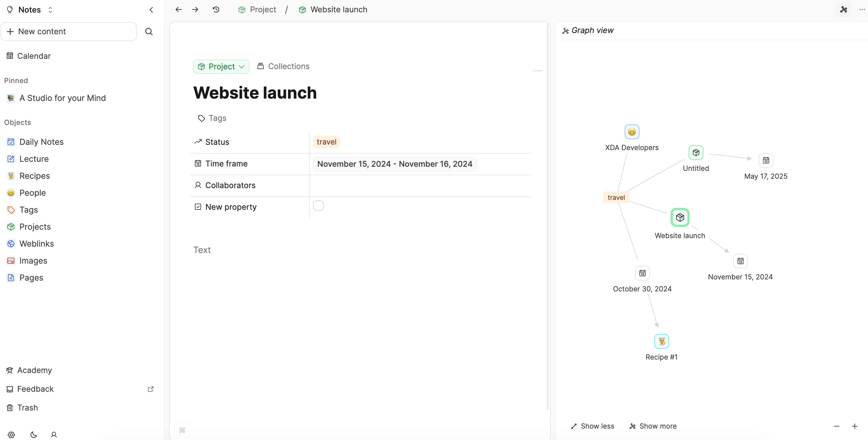
Task: Toggle the graph view icon in header
Action: [x=843, y=9]
